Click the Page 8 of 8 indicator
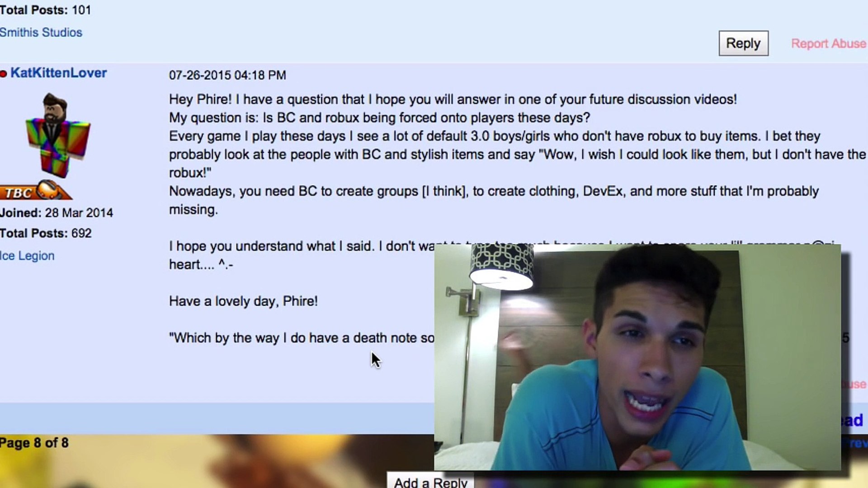This screenshot has width=868, height=488. pos(34,443)
